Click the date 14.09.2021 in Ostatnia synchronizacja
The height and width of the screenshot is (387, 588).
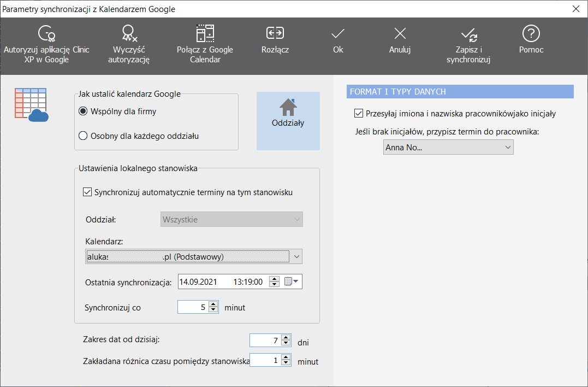click(x=198, y=282)
